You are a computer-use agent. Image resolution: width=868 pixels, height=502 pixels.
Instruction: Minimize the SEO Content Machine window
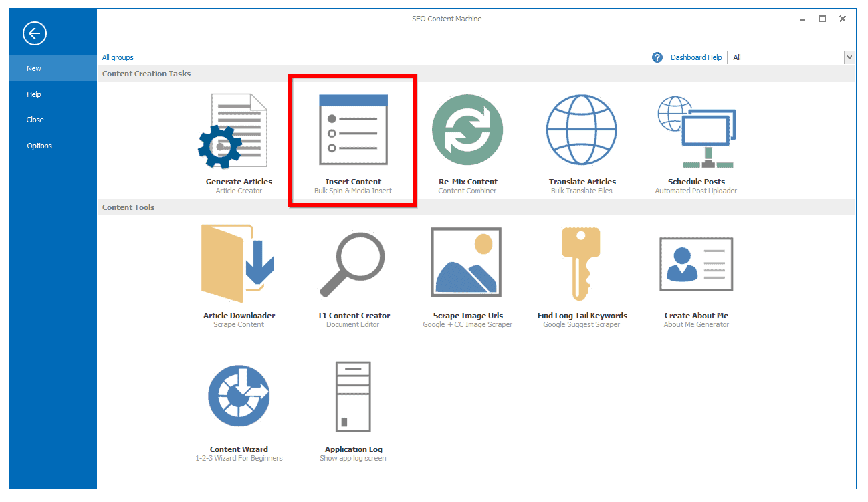(x=802, y=19)
